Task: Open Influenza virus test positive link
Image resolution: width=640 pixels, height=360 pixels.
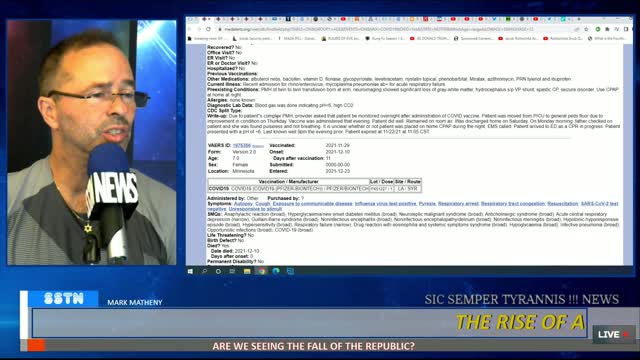Action: coord(385,204)
